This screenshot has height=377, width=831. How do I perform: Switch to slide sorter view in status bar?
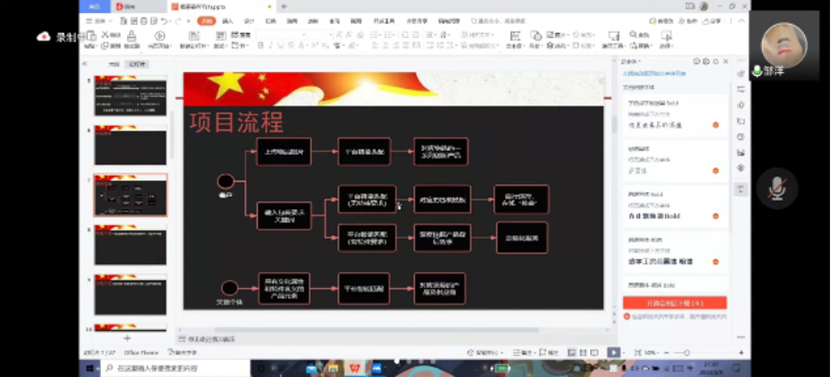(584, 353)
